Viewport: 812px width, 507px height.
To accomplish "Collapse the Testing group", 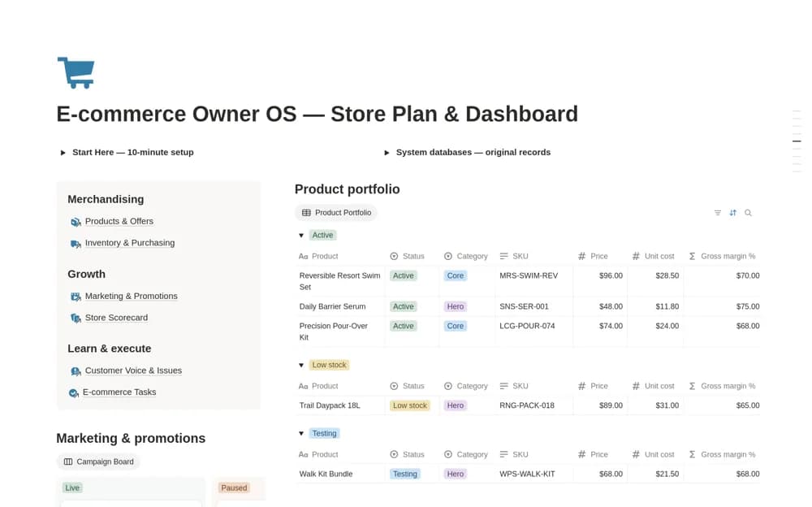I will coord(301,433).
